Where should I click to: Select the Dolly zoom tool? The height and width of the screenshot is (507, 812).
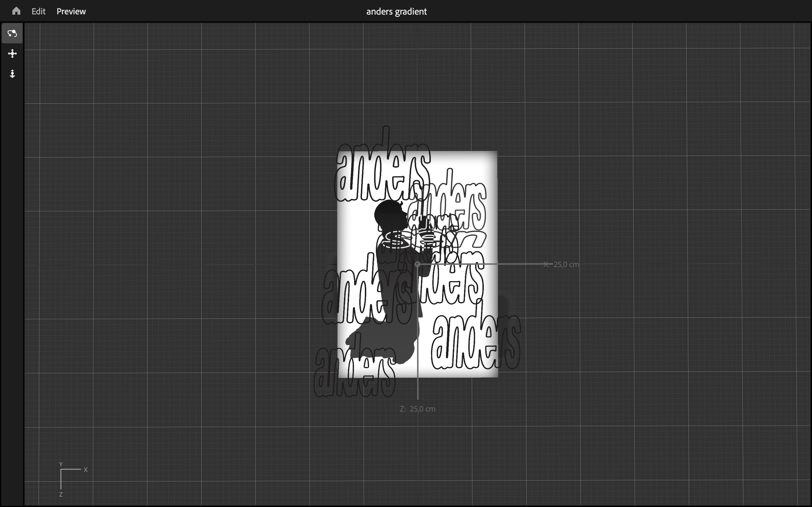pyautogui.click(x=12, y=74)
